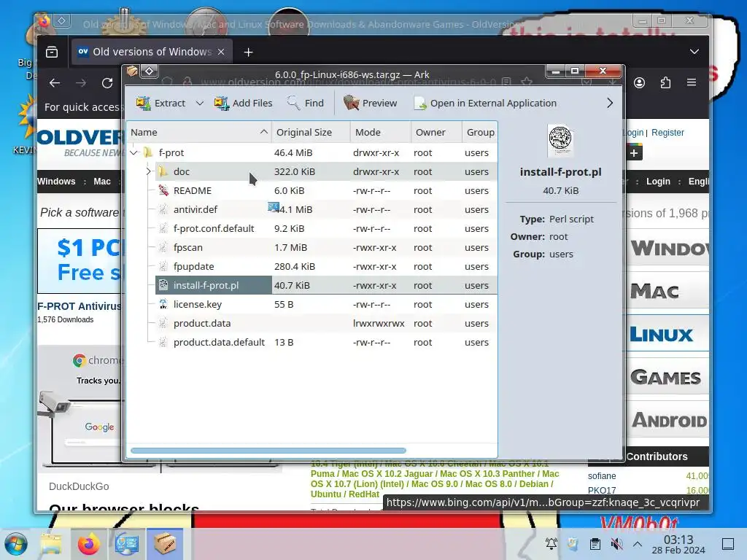Open a new Firefox tab

click(248, 52)
